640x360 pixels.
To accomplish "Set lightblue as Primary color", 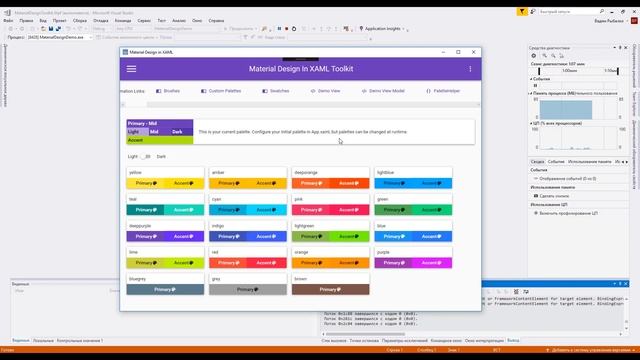I will (393, 183).
